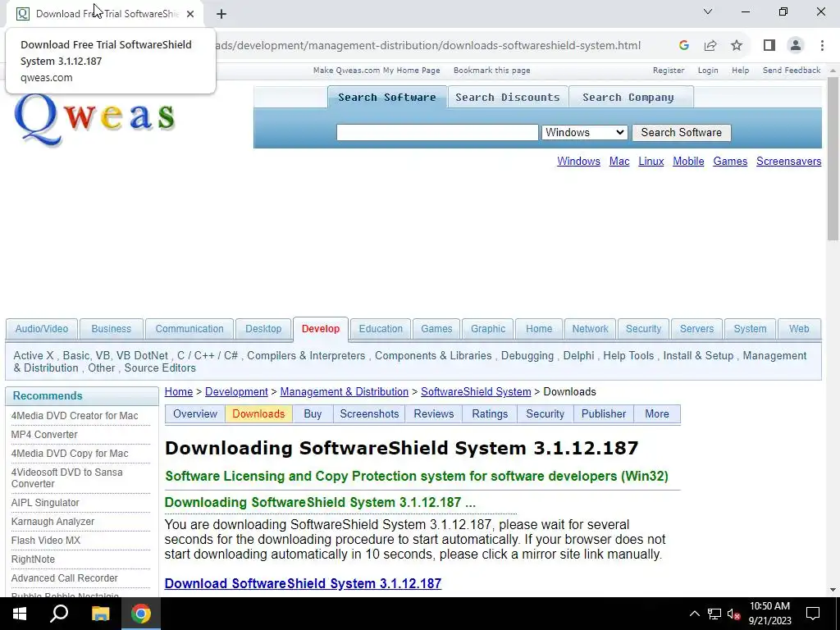Open the Business category tab
This screenshot has height=630, width=840.
coord(111,329)
